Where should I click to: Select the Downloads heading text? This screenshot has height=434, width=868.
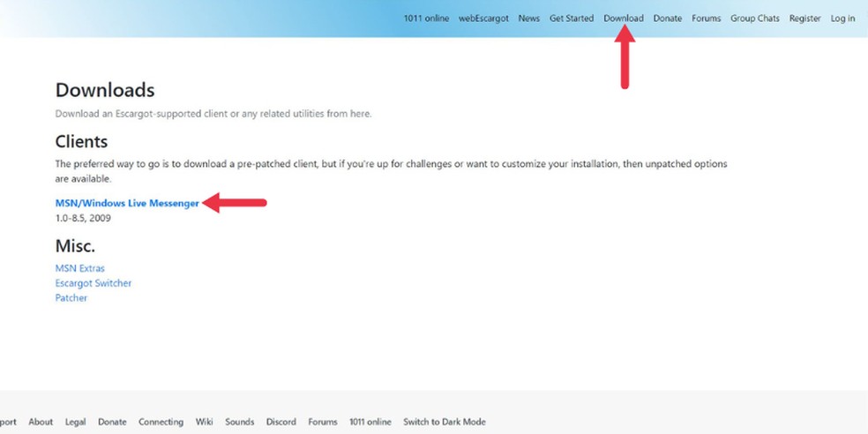(105, 90)
